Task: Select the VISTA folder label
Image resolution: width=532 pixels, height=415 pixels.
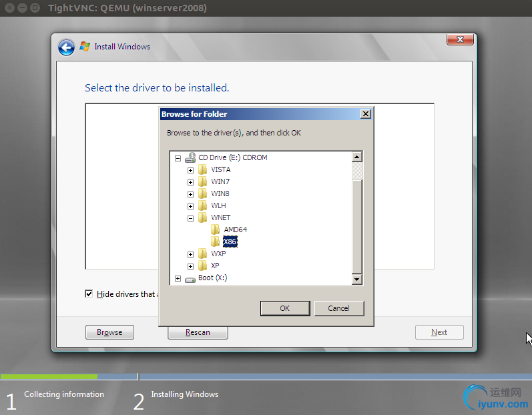Action: click(x=221, y=169)
